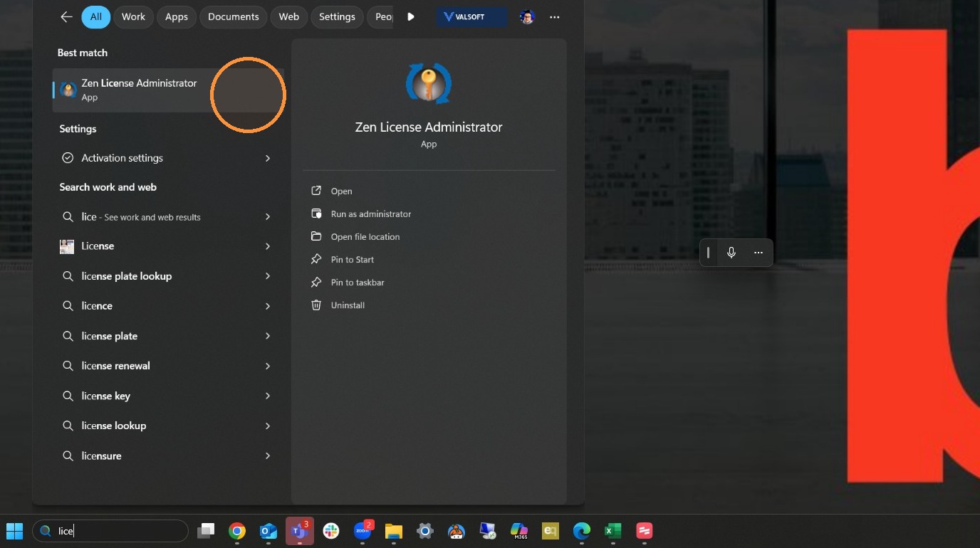This screenshot has height=548, width=980.
Task: Open Excel from the taskbar
Action: [x=613, y=531]
